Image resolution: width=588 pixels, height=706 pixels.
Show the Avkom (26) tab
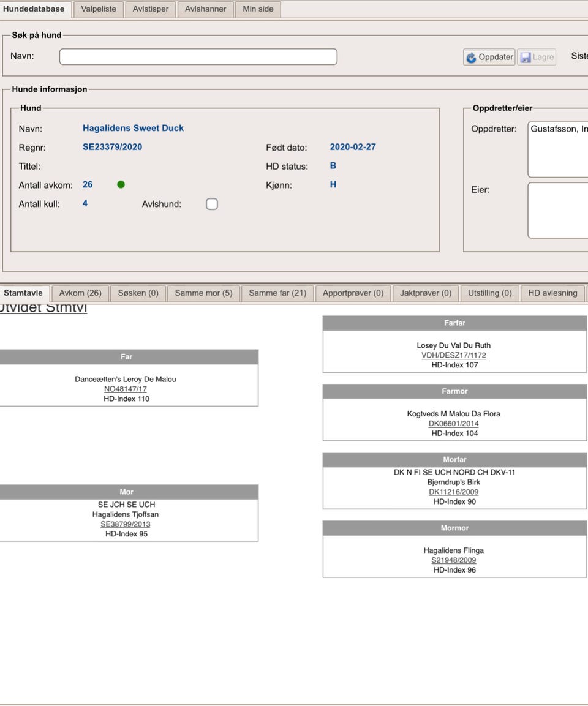point(80,293)
